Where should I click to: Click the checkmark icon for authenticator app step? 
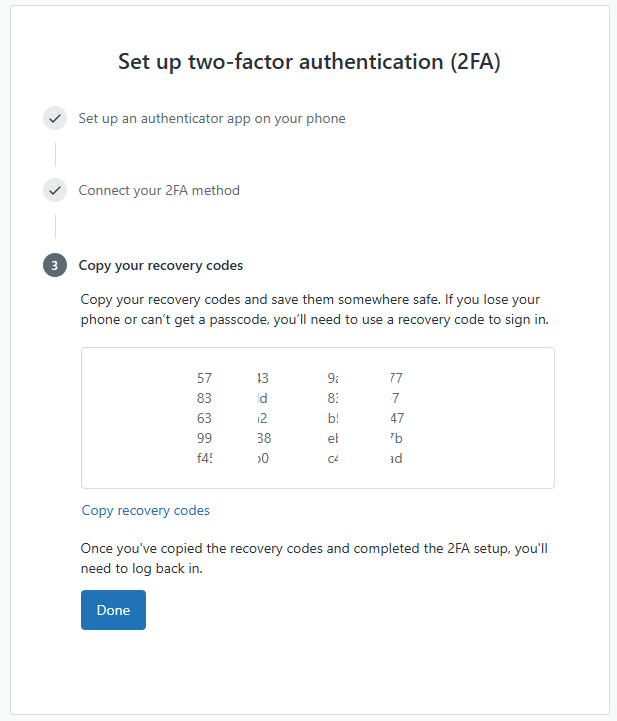[x=55, y=119]
